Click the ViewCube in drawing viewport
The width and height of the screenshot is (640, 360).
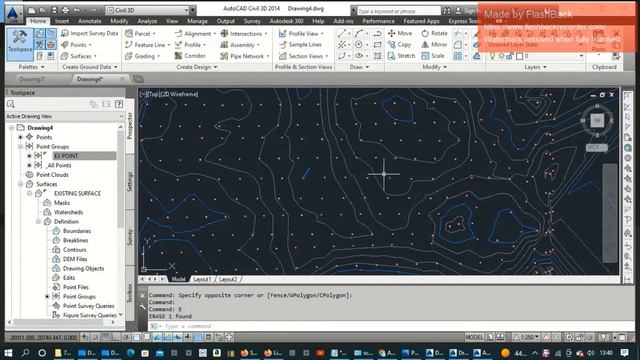click(597, 120)
